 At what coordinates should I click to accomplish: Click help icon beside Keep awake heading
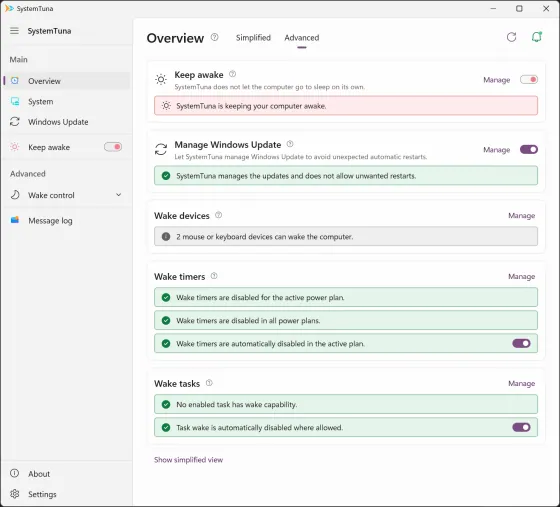(x=232, y=74)
